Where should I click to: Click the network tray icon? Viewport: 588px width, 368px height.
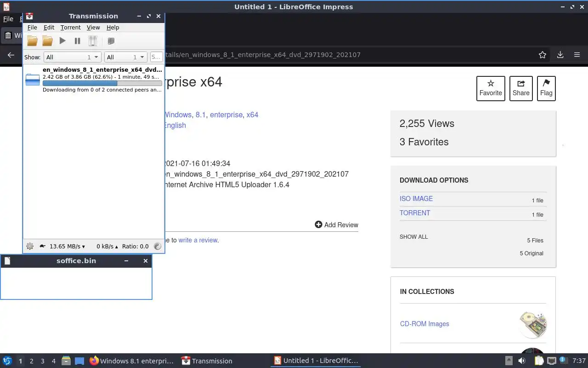pyautogui.click(x=552, y=361)
